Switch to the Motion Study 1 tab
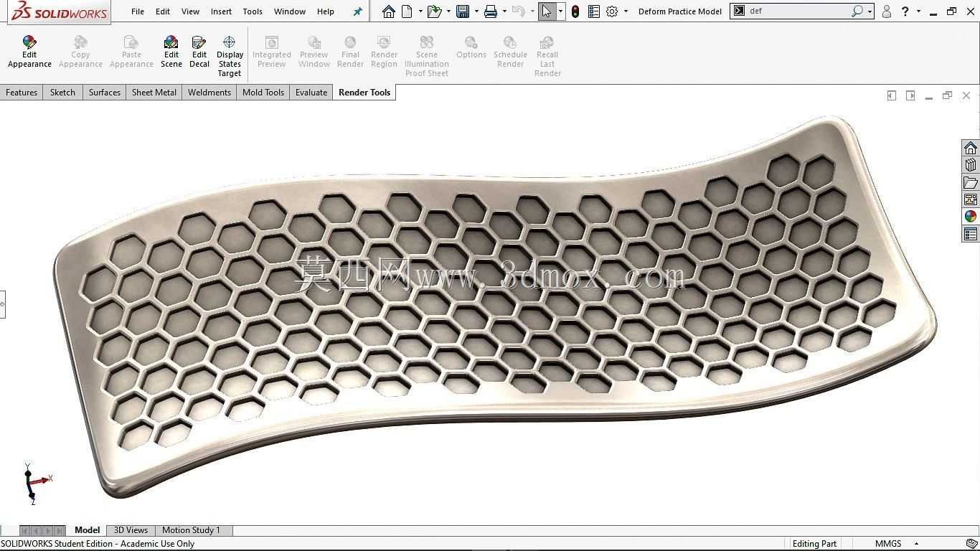This screenshot has width=980, height=551. (x=191, y=530)
